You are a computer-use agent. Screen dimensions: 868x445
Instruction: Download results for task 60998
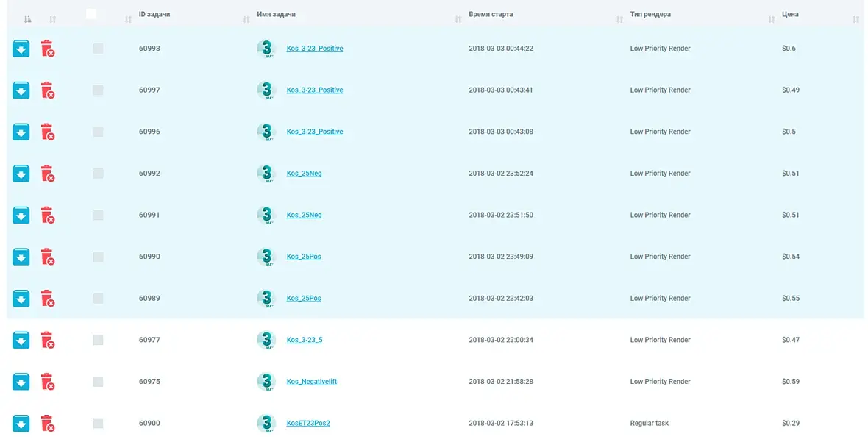21,49
